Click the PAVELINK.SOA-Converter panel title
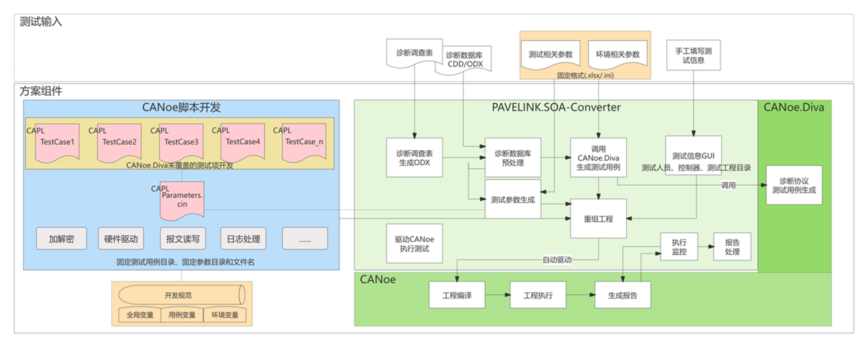Image resolution: width=868 pixels, height=347 pixels. (x=556, y=108)
